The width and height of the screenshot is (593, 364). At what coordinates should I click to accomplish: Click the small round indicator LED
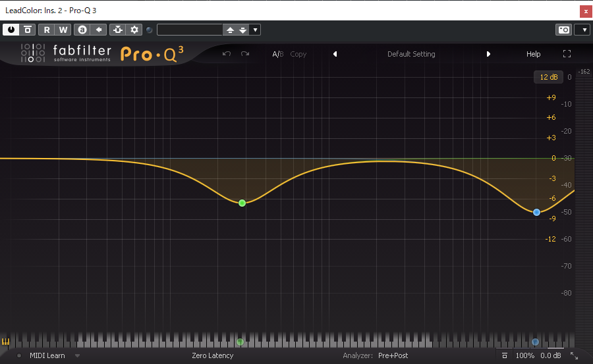(x=150, y=30)
